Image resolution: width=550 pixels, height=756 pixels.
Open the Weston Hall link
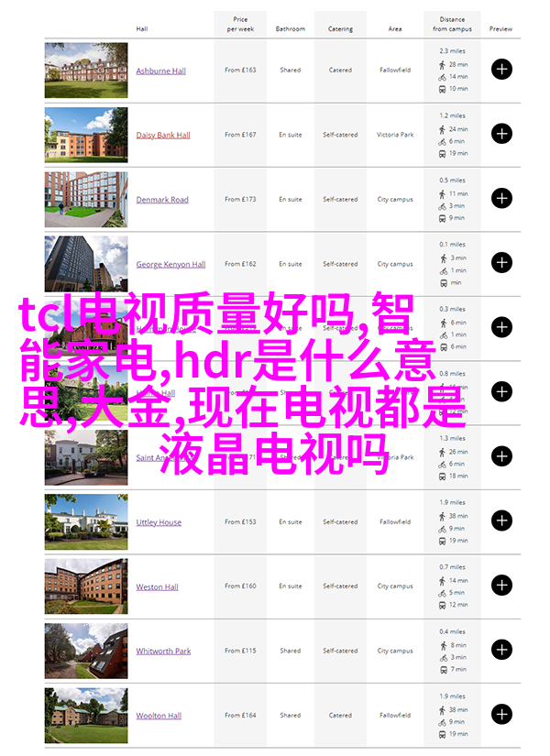point(157,586)
